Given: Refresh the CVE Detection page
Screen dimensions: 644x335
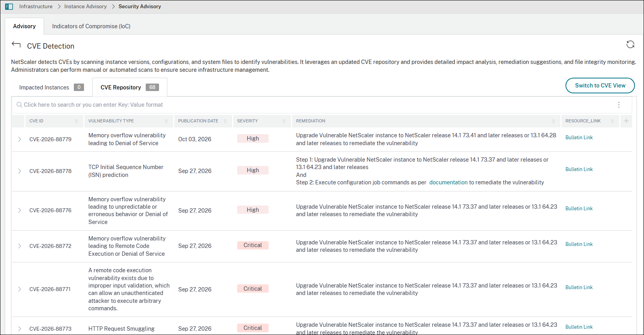Looking at the screenshot, I should pos(630,44).
